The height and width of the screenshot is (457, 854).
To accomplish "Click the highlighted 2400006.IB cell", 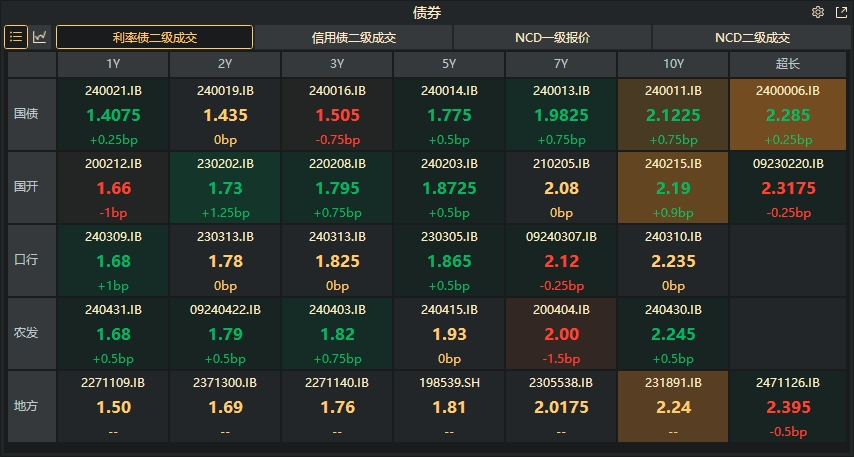I will click(788, 114).
